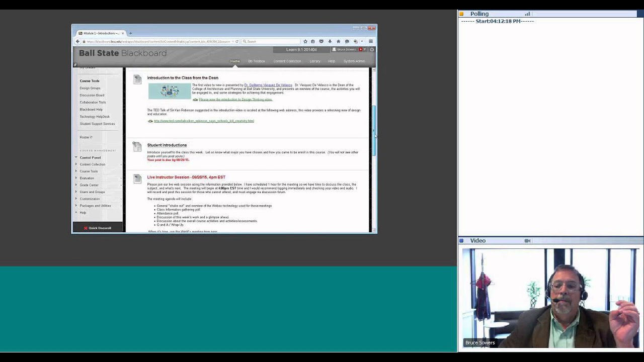
Task: Click the Video panel blue dot icon
Action: tap(461, 240)
